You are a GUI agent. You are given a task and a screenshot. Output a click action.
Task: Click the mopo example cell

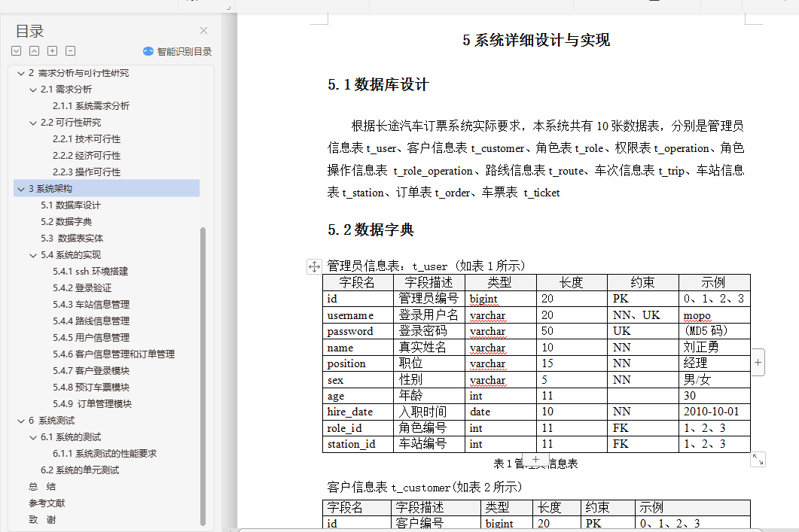[715, 315]
